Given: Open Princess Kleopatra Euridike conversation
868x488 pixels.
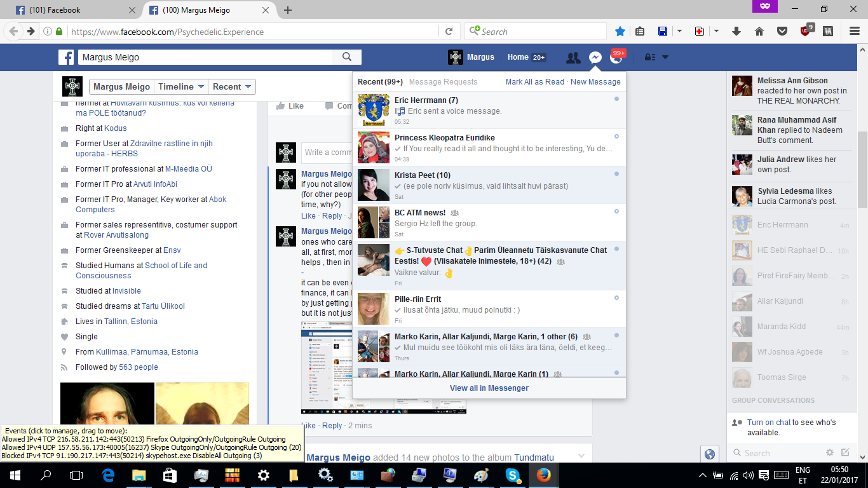Looking at the screenshot, I should [x=489, y=147].
